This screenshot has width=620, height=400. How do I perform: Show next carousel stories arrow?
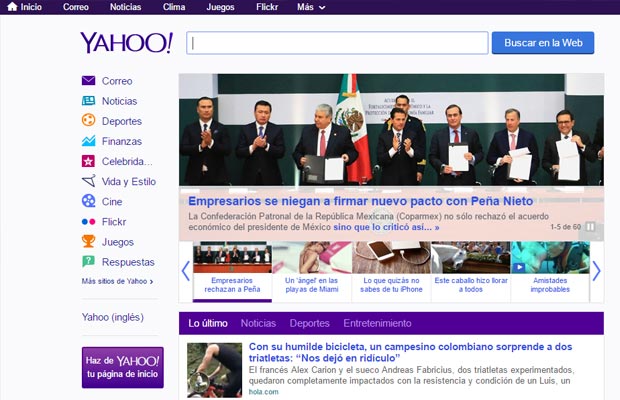point(597,271)
